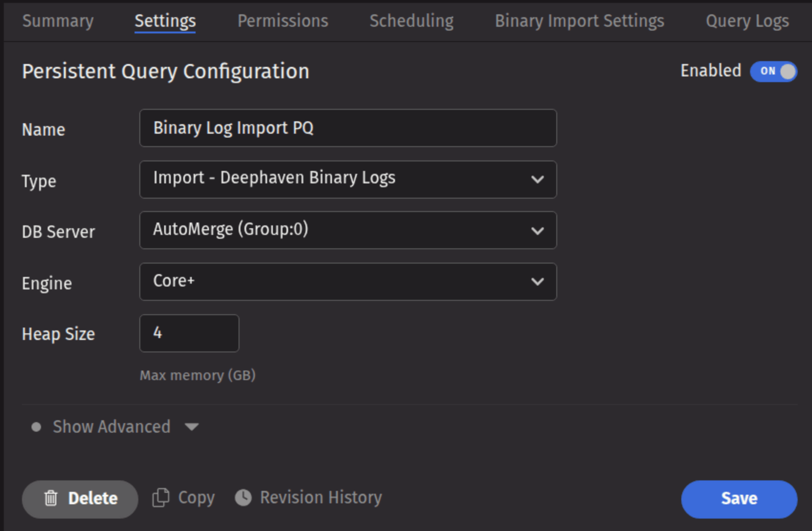Open the Engine dropdown
The width and height of the screenshot is (812, 531).
coord(348,282)
